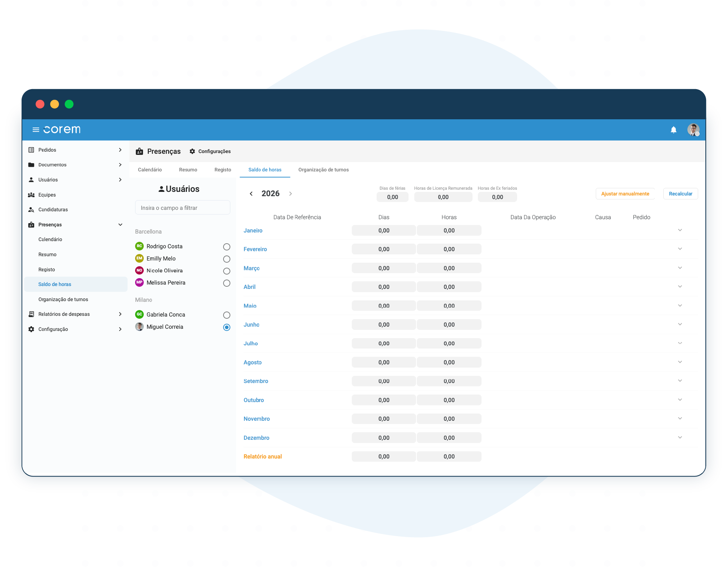Open the hamburger menu icon
The image size is (728, 567).
(x=36, y=130)
